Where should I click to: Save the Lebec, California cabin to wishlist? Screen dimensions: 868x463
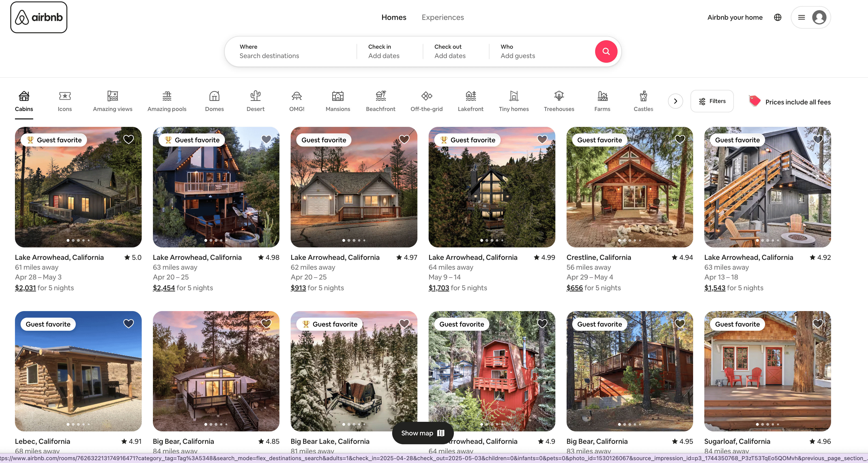[128, 323]
